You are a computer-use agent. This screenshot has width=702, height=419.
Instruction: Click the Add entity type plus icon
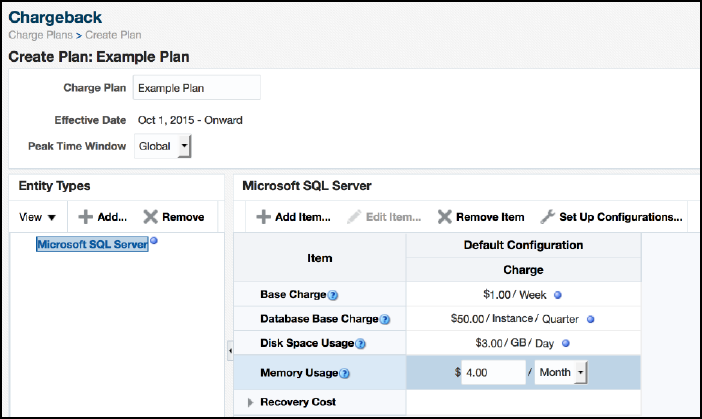coord(86,217)
